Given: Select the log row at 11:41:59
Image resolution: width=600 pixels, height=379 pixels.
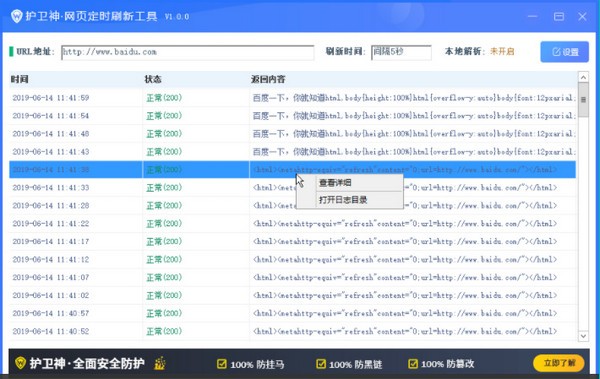Looking at the screenshot, I should coord(292,98).
